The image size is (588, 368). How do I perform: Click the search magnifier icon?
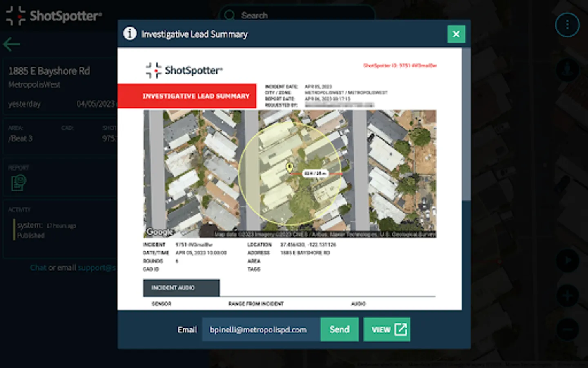coord(230,16)
